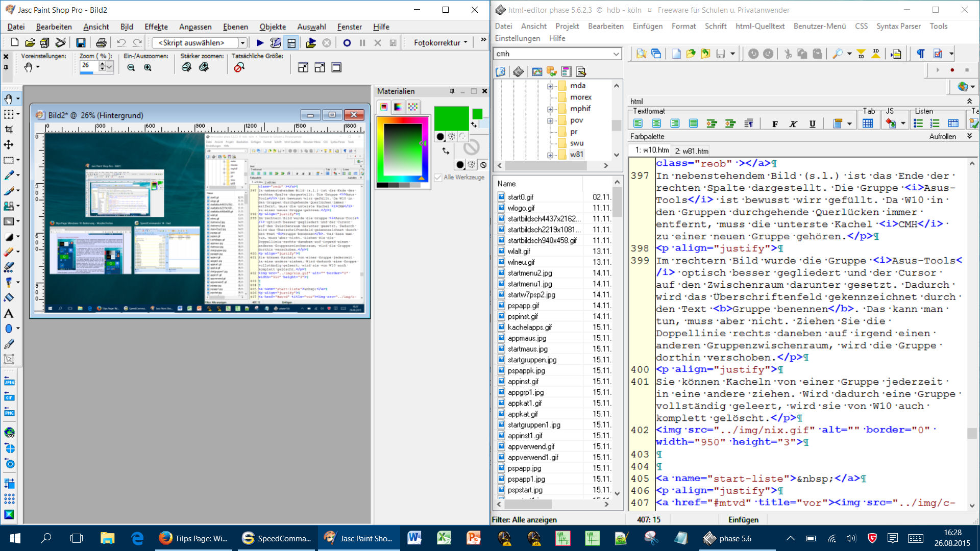Click the bold F formatting icon
The width and height of the screenshot is (980, 551).
click(x=775, y=123)
